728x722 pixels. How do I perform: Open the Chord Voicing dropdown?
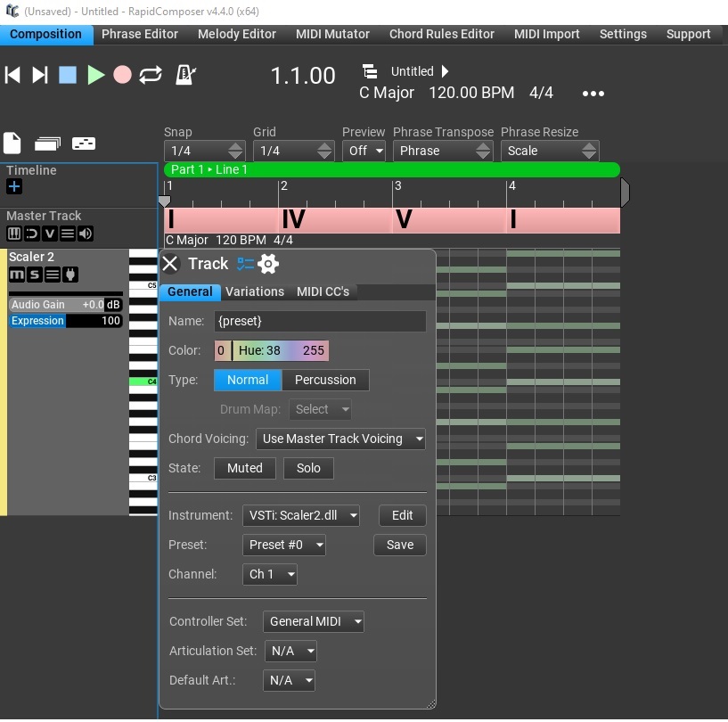point(340,439)
